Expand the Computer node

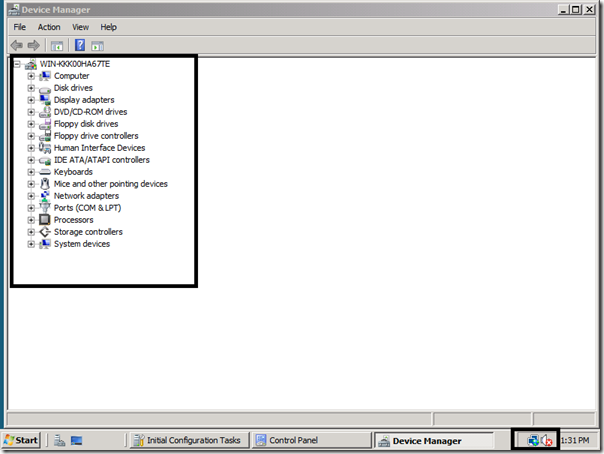click(x=31, y=76)
